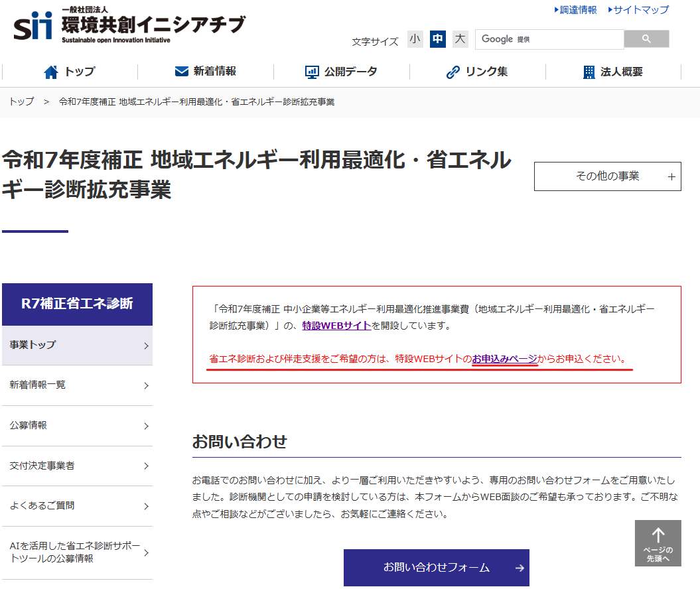Expand the その他の事業 dropdown
Screen dimensions: 700x589
pyautogui.click(x=608, y=176)
